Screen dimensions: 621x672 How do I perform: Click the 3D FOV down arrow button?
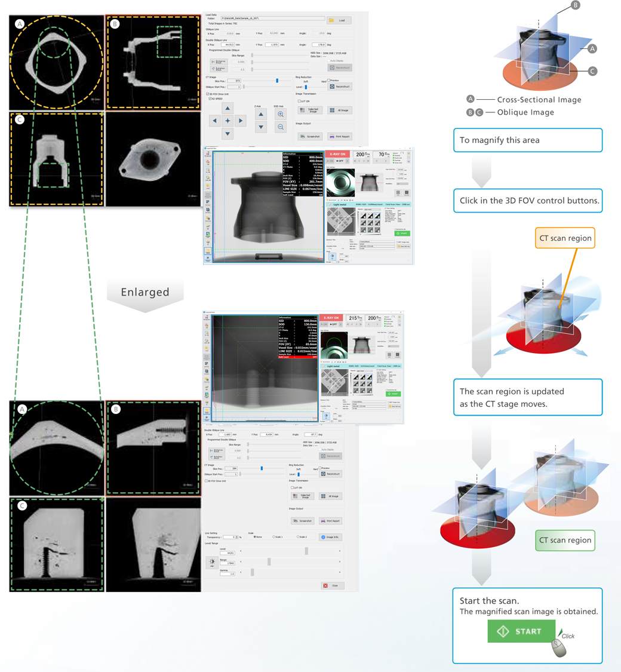pyautogui.click(x=228, y=134)
